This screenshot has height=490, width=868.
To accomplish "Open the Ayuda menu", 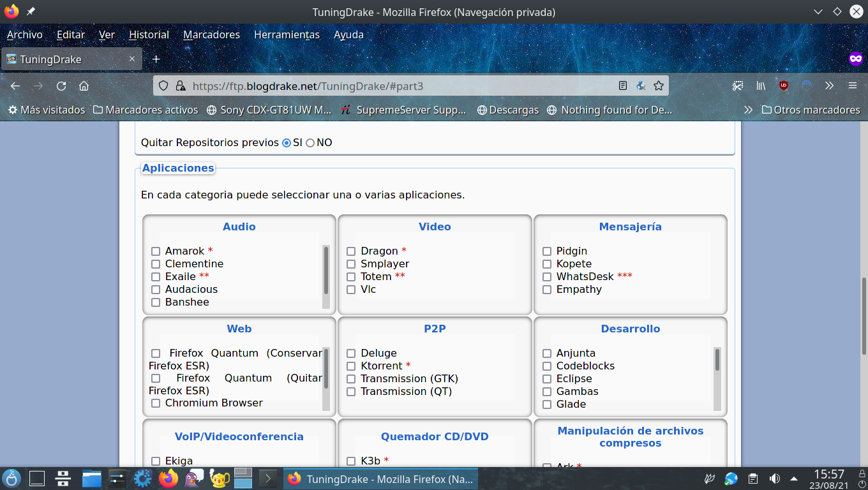I will (x=348, y=34).
